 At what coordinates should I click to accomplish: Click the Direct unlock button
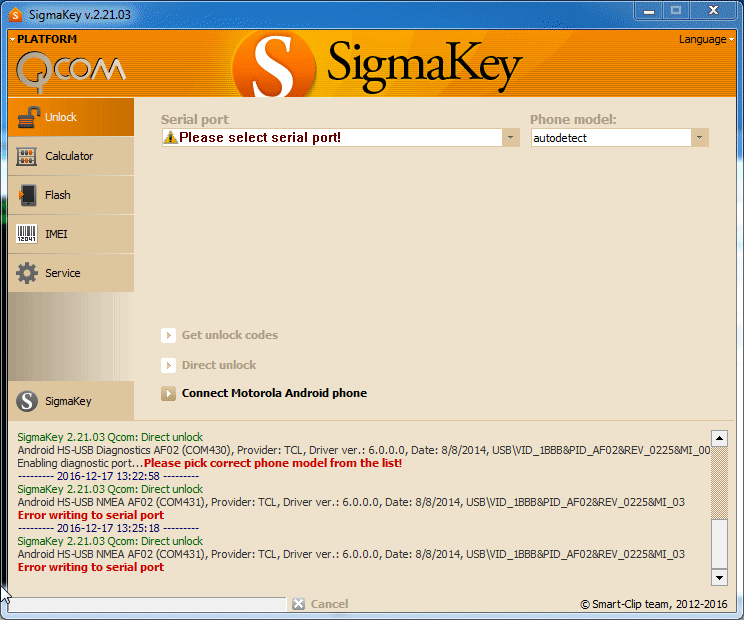tap(219, 365)
